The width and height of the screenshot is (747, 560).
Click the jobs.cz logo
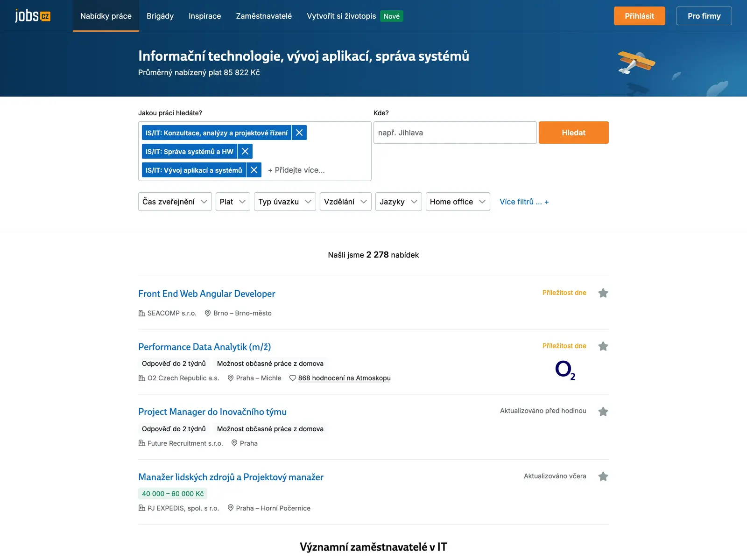(x=33, y=16)
